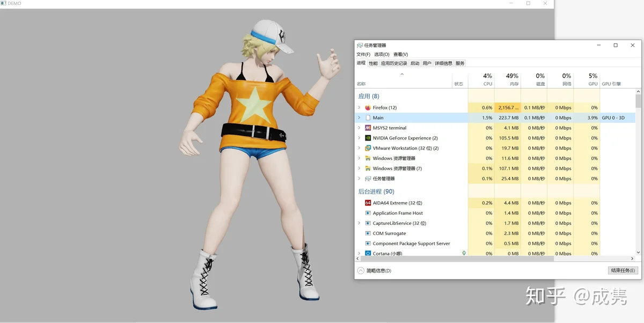Sort by the GPU 5% column header

(587, 79)
